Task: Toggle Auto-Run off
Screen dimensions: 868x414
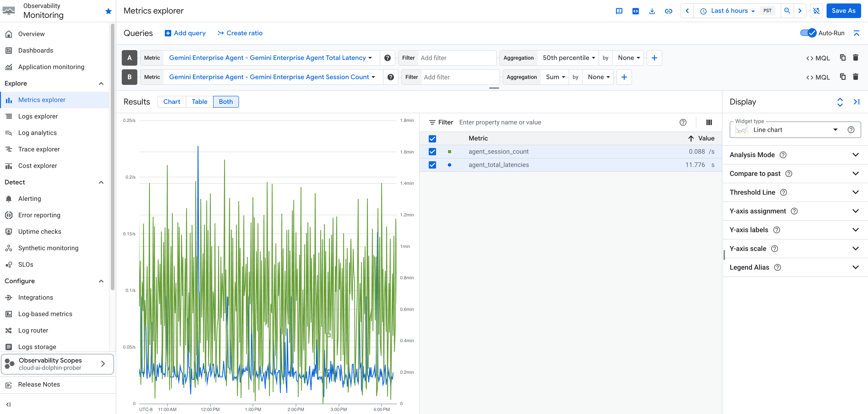Action: click(x=808, y=33)
